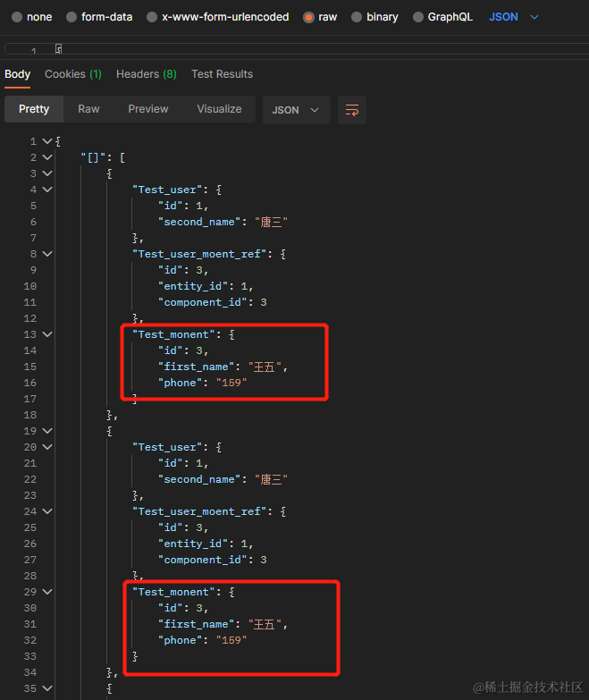Select binary body type

357,17
